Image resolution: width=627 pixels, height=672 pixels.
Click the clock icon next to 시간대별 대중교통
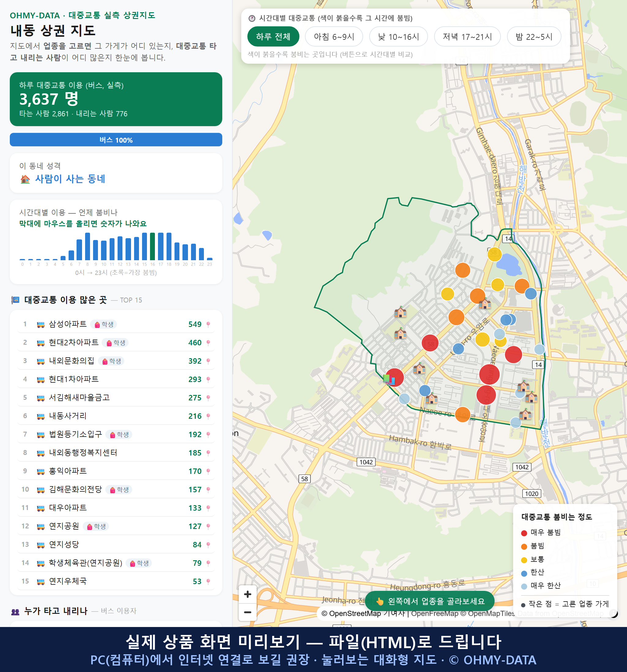252,18
